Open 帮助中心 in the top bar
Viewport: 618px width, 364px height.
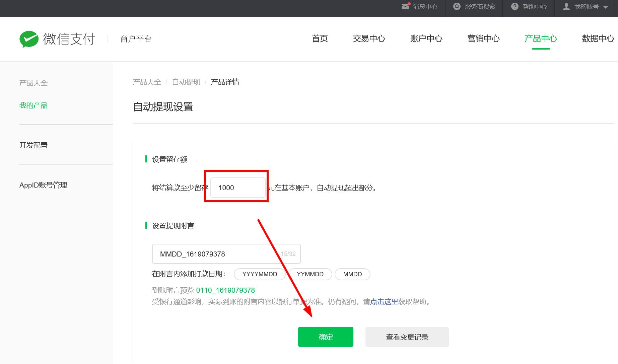coord(535,6)
